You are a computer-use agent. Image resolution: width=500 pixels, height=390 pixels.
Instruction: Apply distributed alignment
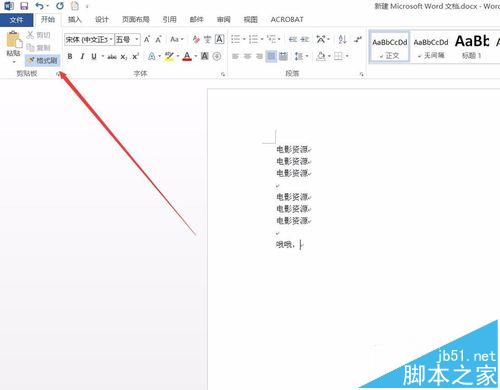283,57
